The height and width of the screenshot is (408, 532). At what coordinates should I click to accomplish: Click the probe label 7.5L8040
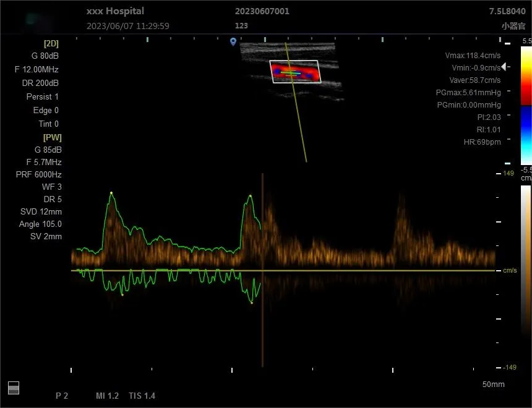pyautogui.click(x=507, y=11)
